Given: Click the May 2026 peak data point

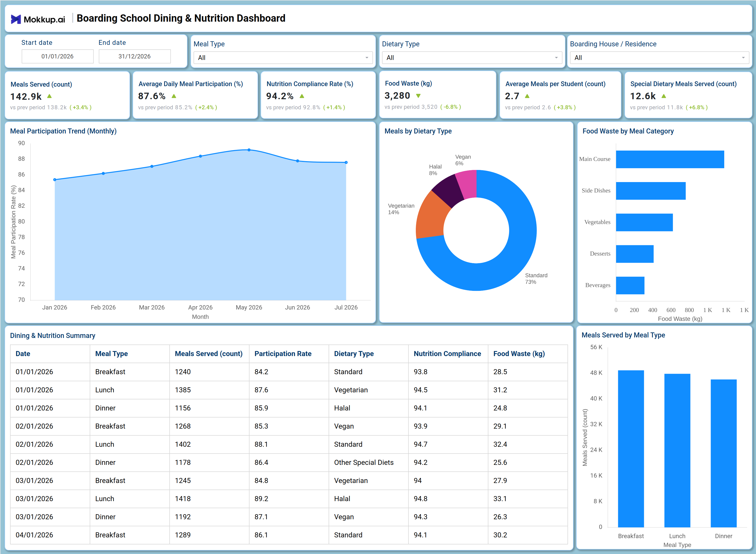Looking at the screenshot, I should (249, 150).
